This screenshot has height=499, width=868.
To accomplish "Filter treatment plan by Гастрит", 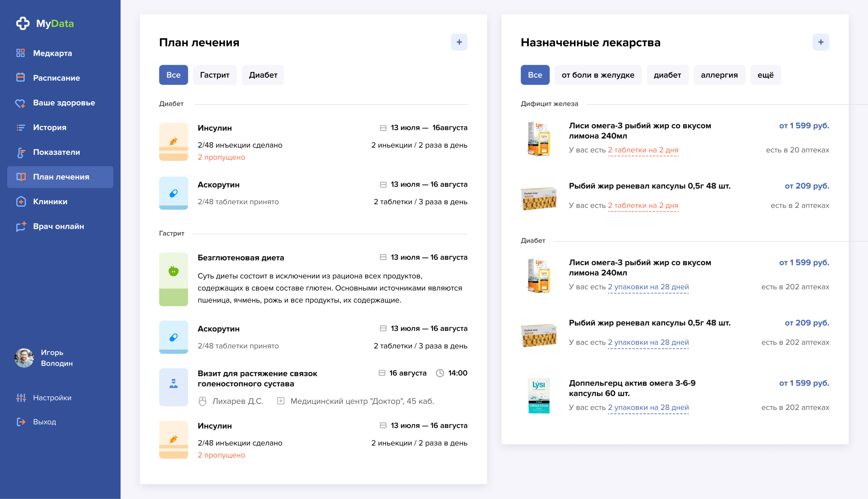I will point(214,75).
